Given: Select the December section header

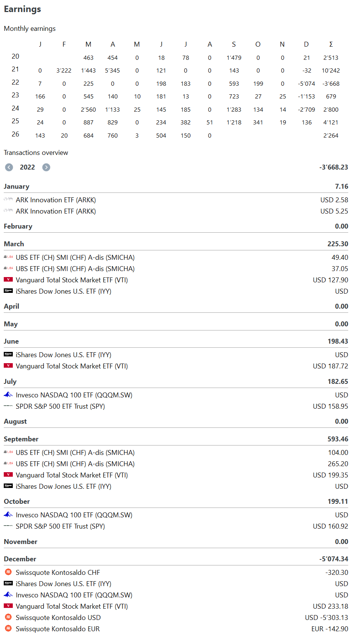Looking at the screenshot, I should point(176,559).
